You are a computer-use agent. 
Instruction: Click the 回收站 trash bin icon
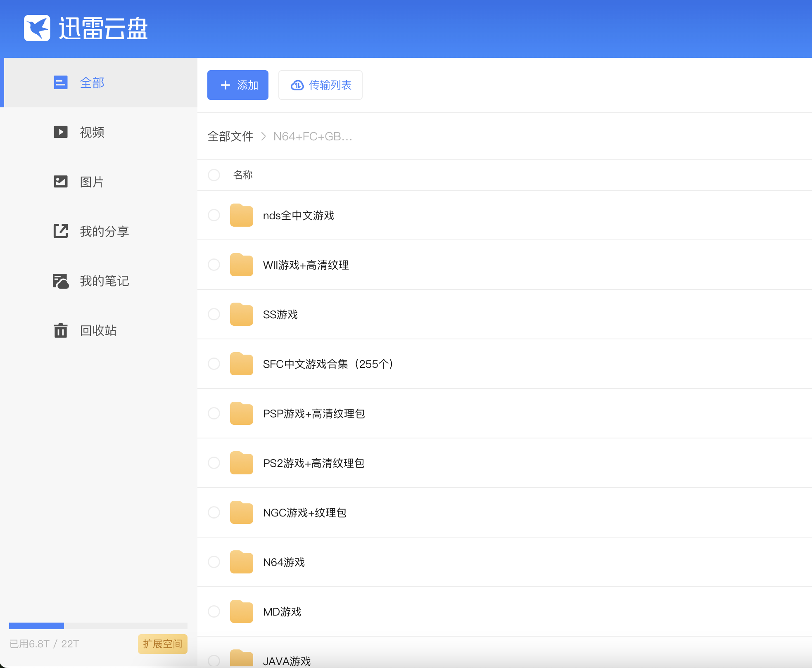61,330
